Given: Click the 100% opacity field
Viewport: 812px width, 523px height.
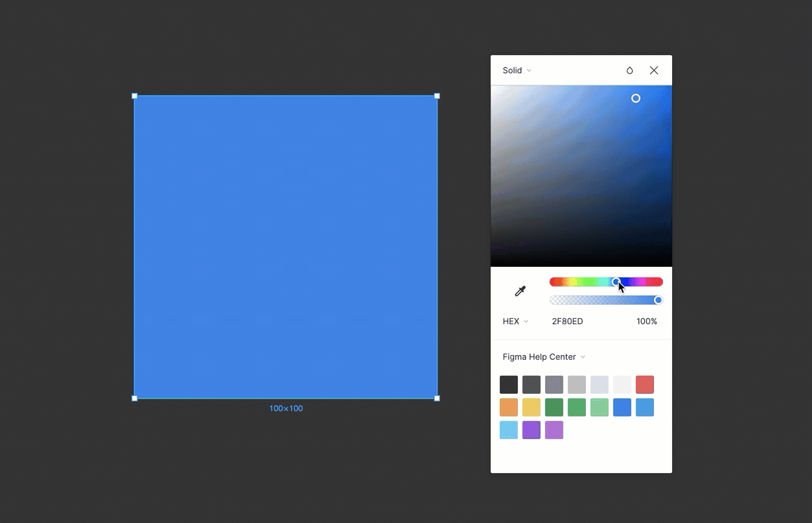Looking at the screenshot, I should click(x=646, y=321).
